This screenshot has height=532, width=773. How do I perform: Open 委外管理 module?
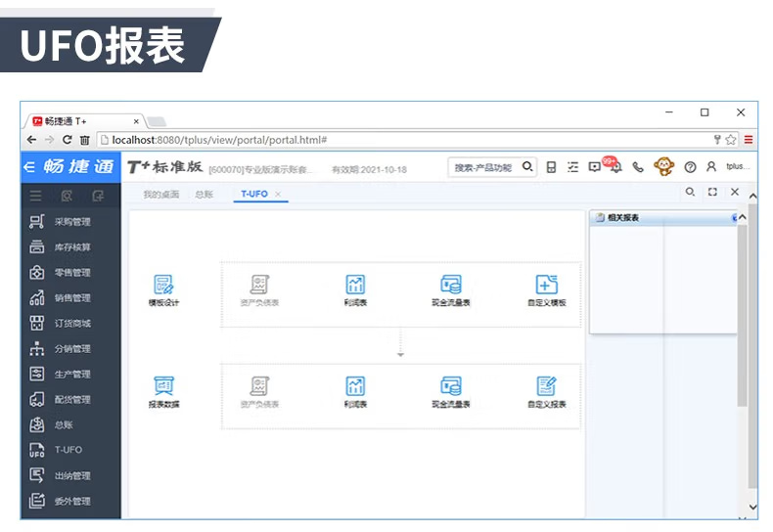[x=60, y=501]
